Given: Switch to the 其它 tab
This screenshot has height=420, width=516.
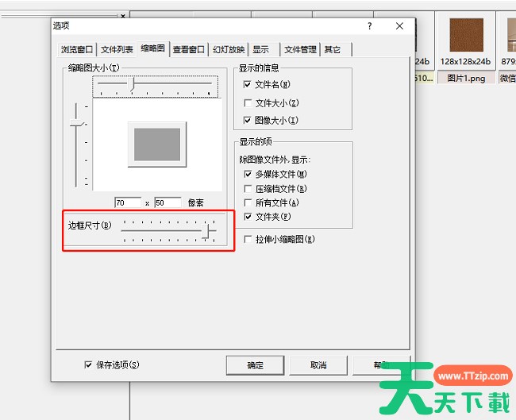Looking at the screenshot, I should click(333, 50).
